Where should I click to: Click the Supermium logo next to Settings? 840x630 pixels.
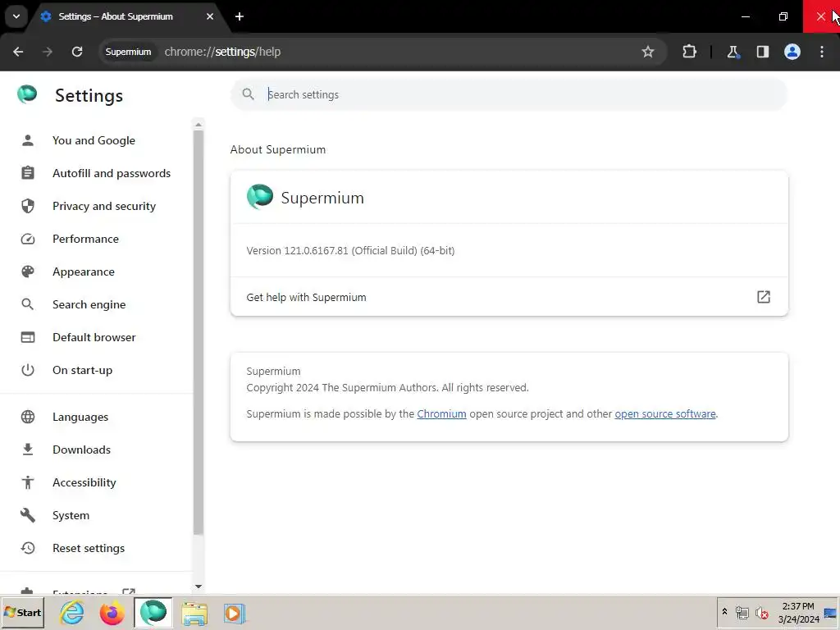(27, 94)
